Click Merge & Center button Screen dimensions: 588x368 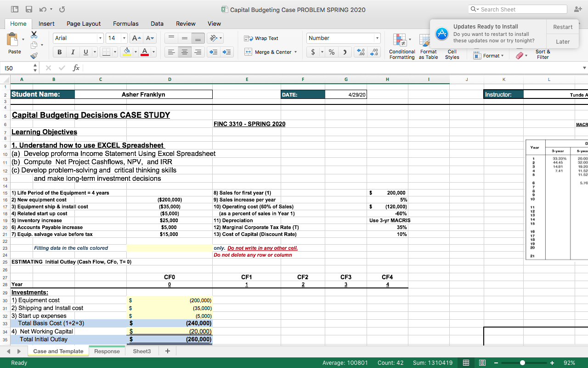(269, 52)
